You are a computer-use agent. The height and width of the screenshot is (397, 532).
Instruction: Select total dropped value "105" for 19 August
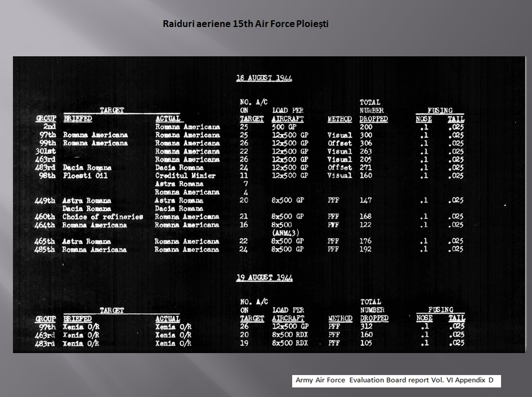pyautogui.click(x=366, y=343)
